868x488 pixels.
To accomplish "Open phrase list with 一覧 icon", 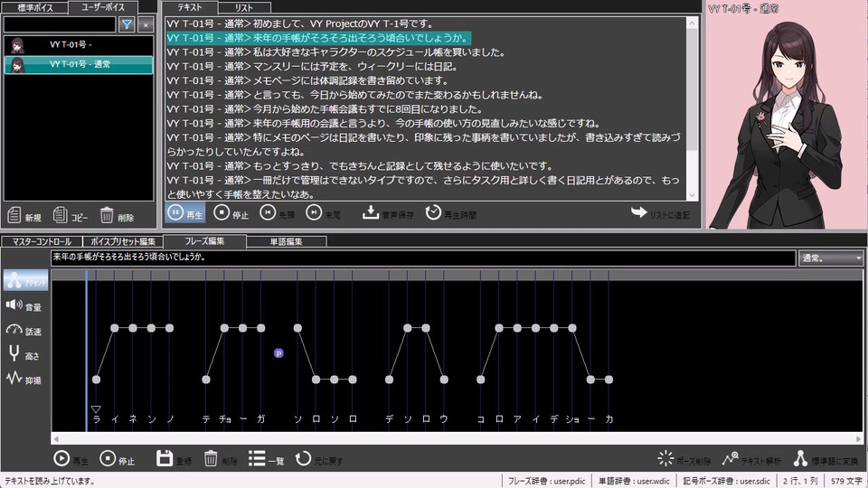I will tap(266, 459).
